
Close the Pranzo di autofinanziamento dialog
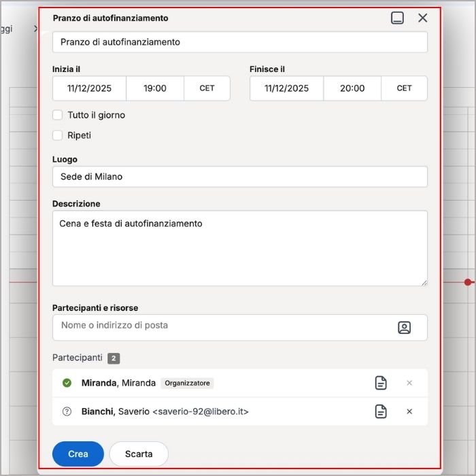click(422, 18)
